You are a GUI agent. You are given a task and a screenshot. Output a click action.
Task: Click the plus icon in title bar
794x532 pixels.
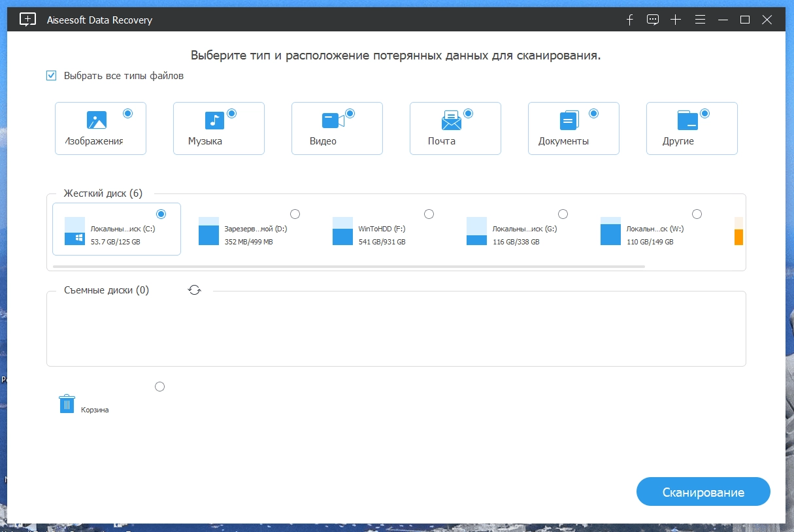pos(676,20)
